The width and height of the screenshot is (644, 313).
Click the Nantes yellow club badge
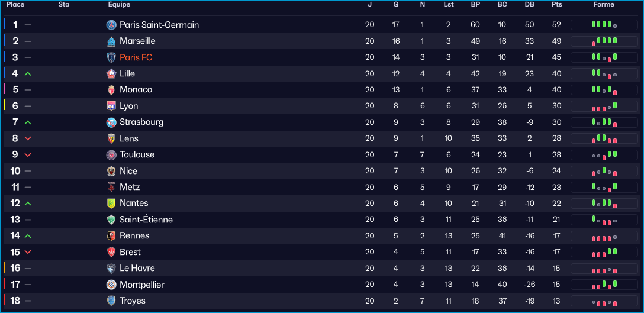111,203
